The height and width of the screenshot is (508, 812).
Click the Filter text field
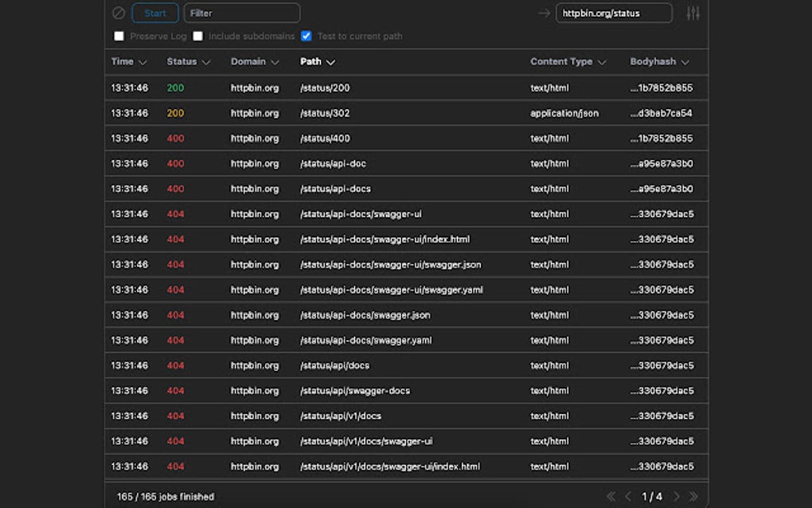(x=242, y=13)
